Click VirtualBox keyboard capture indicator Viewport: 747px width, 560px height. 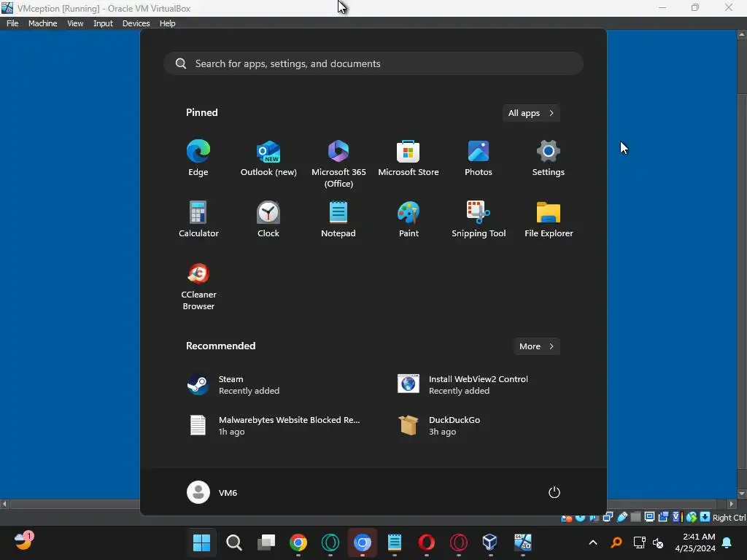pyautogui.click(x=705, y=517)
